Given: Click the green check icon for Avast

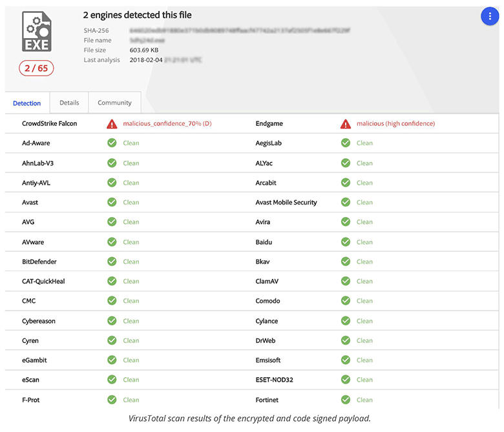Looking at the screenshot, I should (112, 202).
